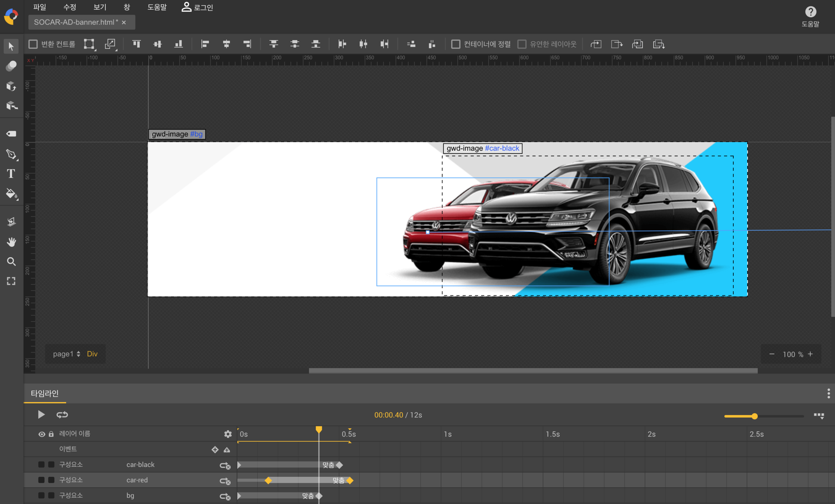
Task: Open timeline layer settings gear
Action: (x=228, y=434)
